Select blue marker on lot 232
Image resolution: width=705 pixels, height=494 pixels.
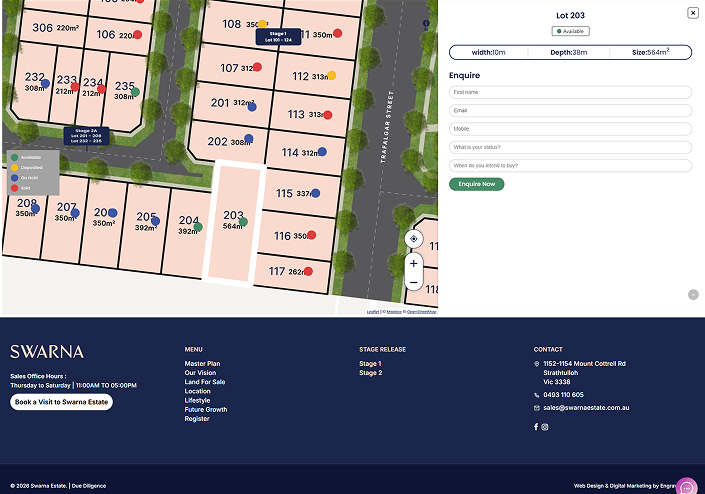tap(45, 83)
